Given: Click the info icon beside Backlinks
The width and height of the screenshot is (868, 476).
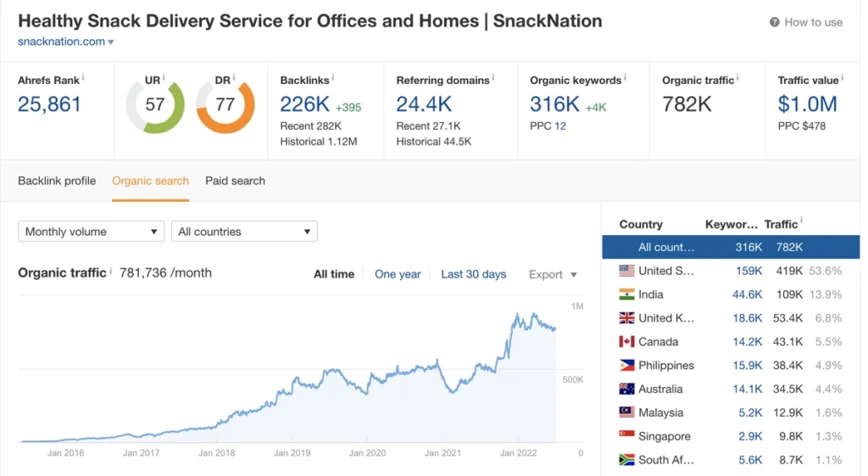Looking at the screenshot, I should click(x=333, y=78).
